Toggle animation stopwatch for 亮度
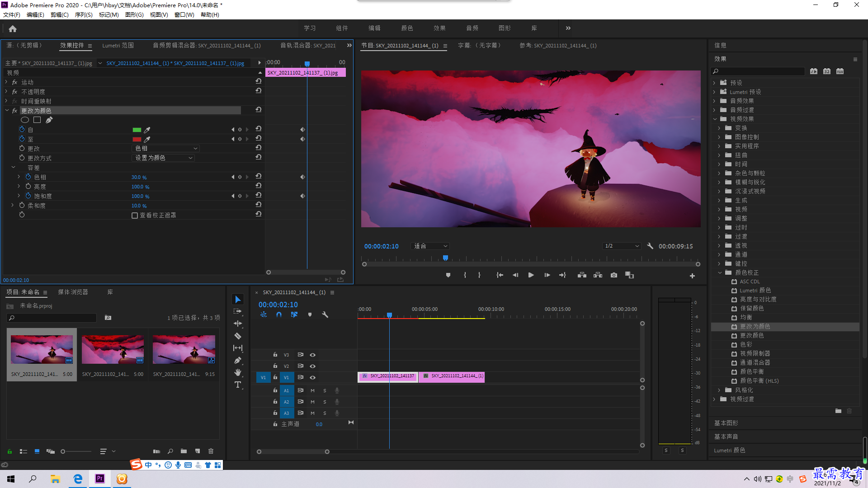The width and height of the screenshot is (868, 488). (x=28, y=187)
